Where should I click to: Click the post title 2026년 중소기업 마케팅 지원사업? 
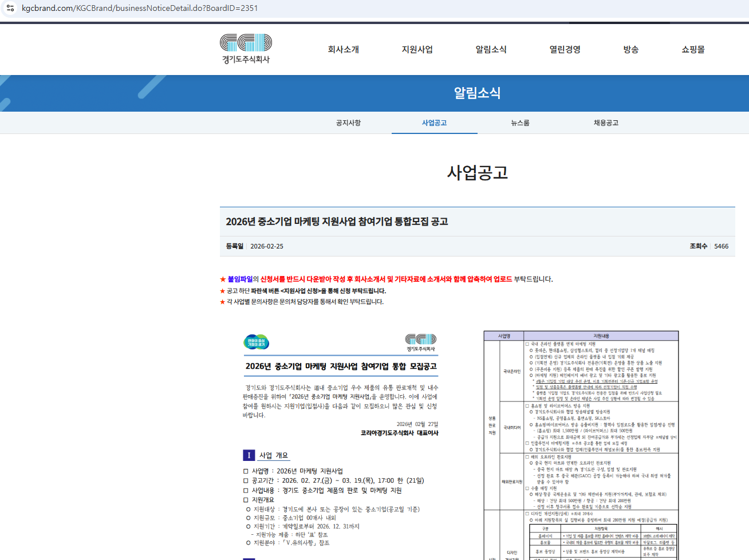tap(337, 222)
